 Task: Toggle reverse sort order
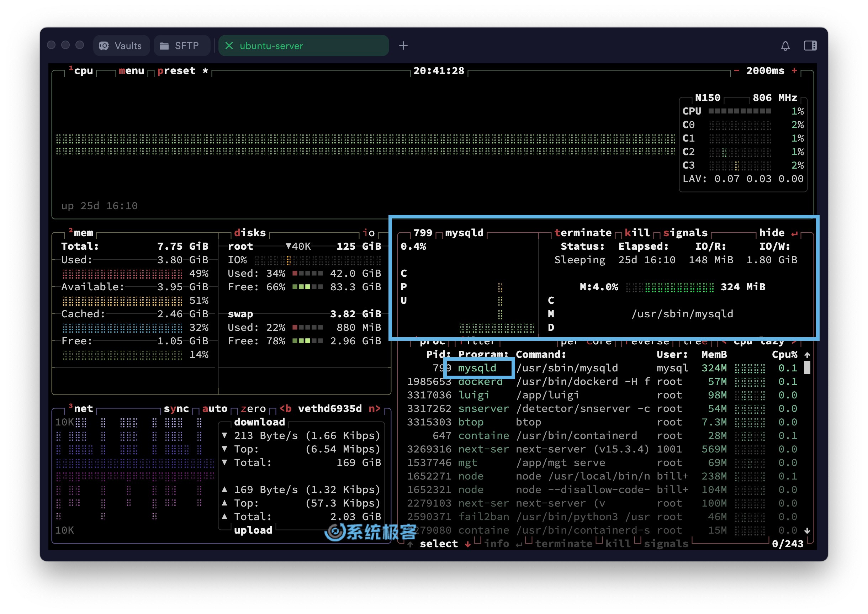coord(647,342)
